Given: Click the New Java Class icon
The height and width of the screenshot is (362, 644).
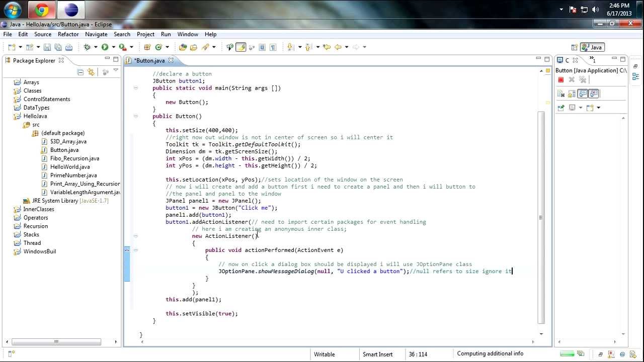Looking at the screenshot, I should pos(158,47).
